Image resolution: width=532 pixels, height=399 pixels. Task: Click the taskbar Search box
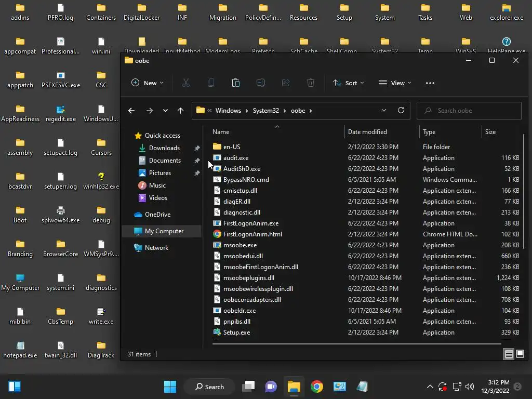click(209, 387)
